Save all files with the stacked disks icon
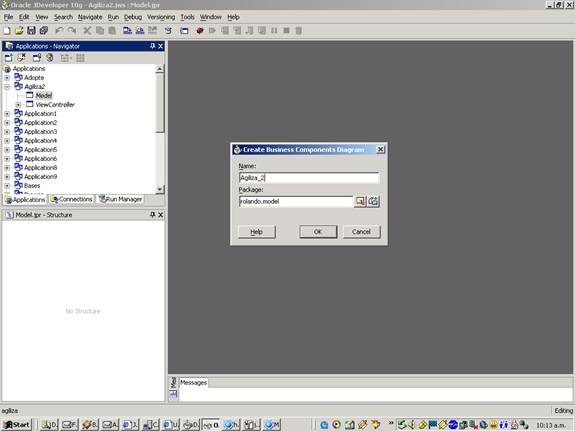This screenshot has width=575, height=432. click(44, 31)
